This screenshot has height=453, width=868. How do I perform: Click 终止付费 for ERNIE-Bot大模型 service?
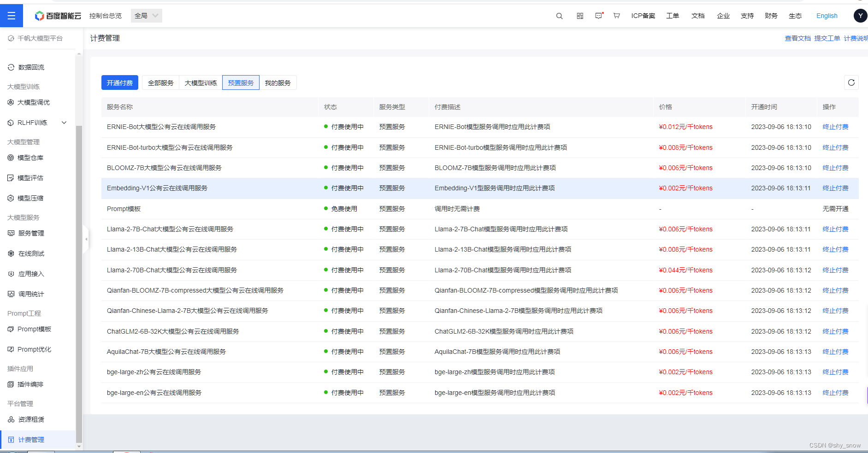836,127
